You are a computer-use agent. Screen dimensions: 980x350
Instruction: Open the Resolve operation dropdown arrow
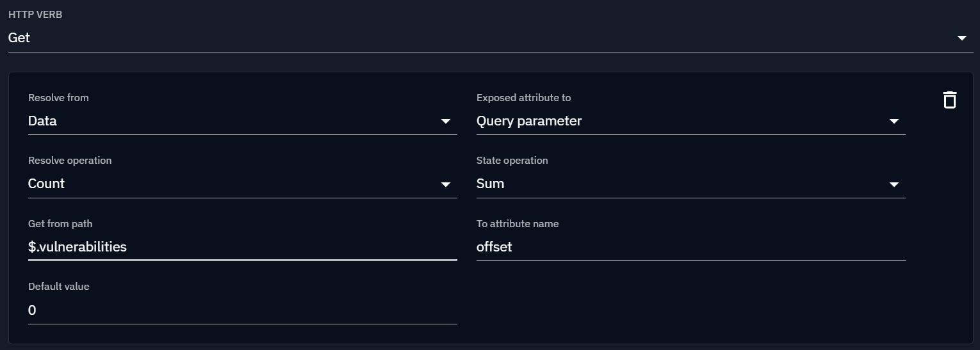446,184
